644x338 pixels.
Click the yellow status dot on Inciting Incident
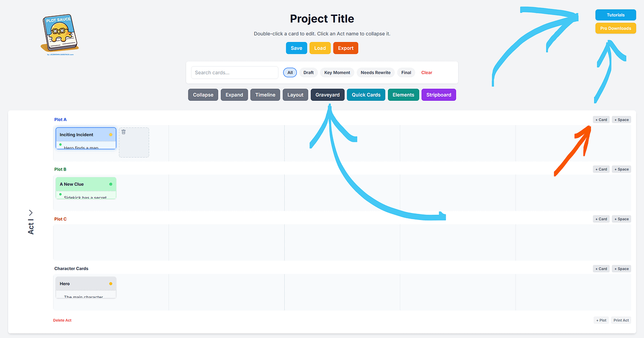111,135
